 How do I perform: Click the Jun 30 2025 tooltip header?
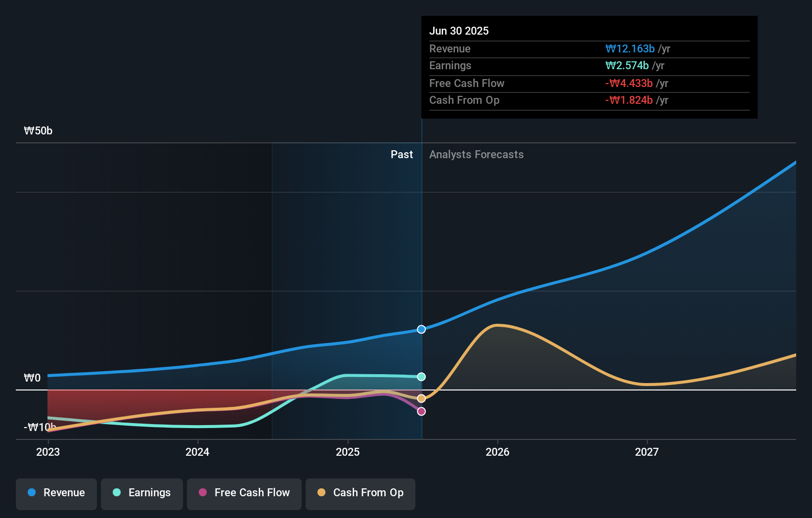coord(459,31)
